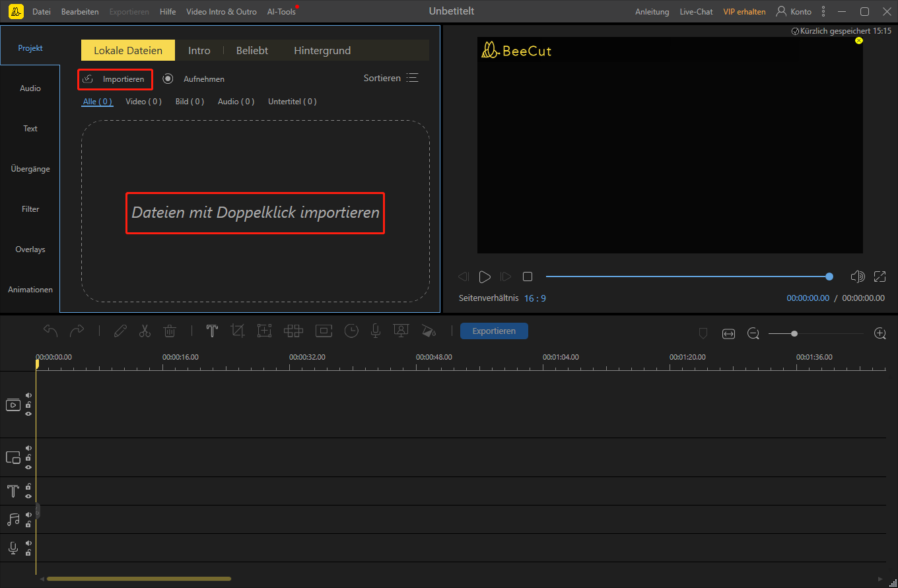Screen dimensions: 898x588
Task: Lock the text track
Action: pyautogui.click(x=28, y=486)
